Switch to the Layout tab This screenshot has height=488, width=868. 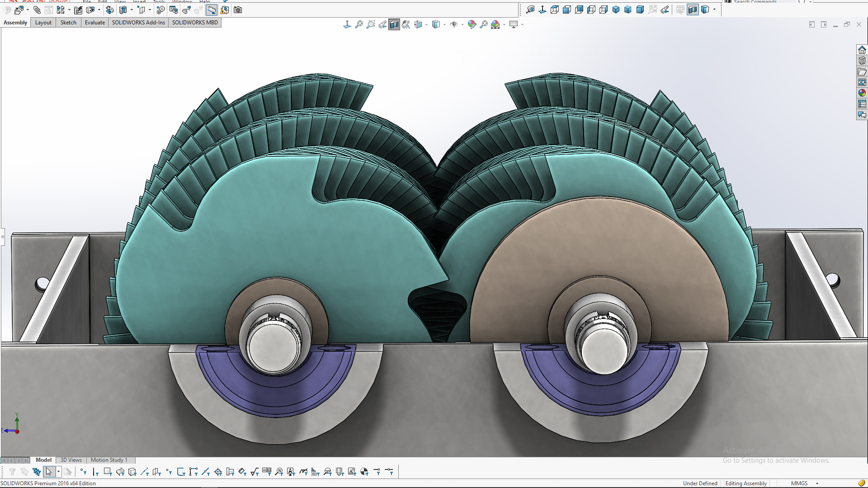click(43, 23)
